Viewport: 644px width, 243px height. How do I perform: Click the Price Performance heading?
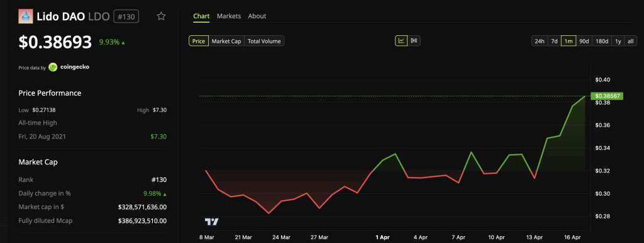[x=50, y=93]
